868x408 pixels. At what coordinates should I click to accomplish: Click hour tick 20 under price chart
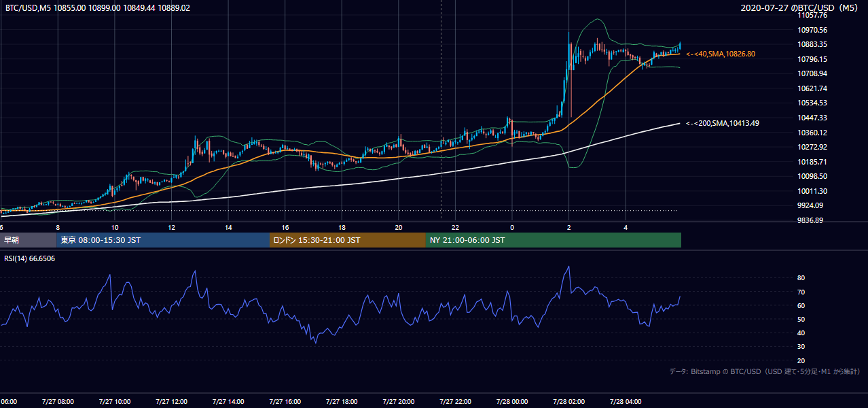click(399, 227)
